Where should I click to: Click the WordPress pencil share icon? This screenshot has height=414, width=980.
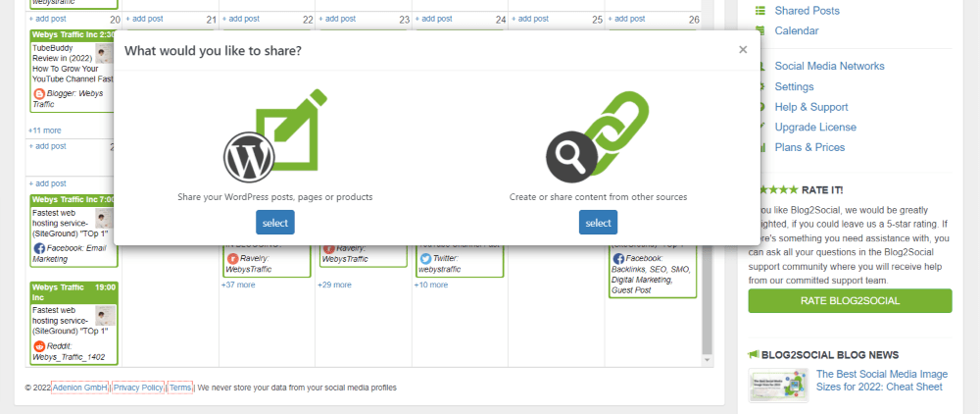[275, 134]
